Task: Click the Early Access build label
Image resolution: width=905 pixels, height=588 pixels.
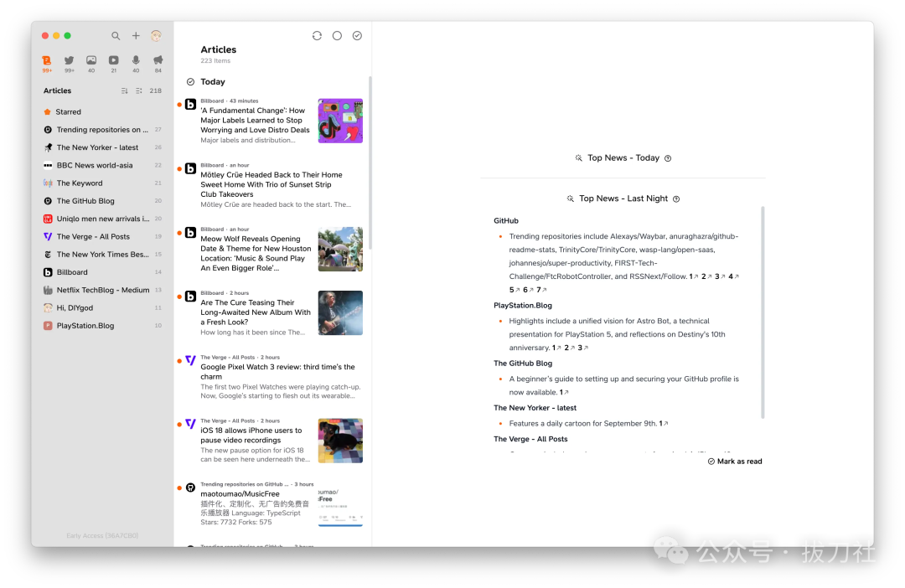Action: [x=102, y=536]
